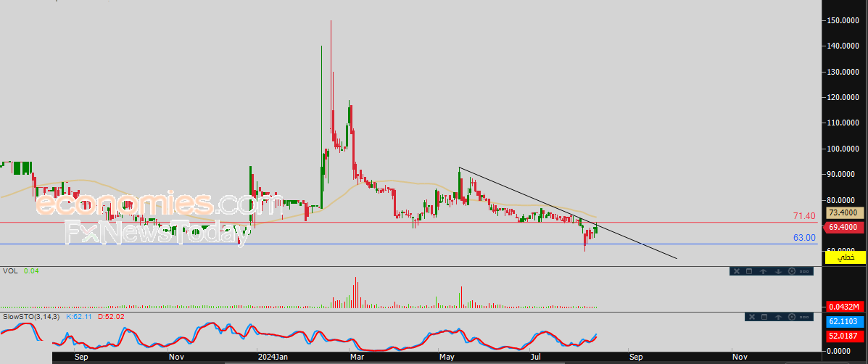Open VOL indicator settings gear
The height and width of the screenshot is (364, 868).
coord(792,271)
